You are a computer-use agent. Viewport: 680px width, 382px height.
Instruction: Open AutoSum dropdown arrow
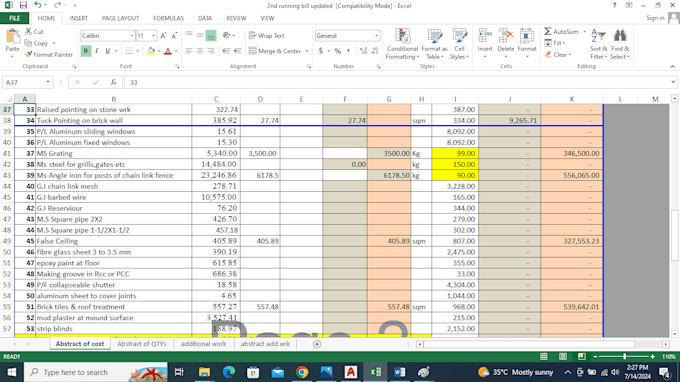coord(584,32)
